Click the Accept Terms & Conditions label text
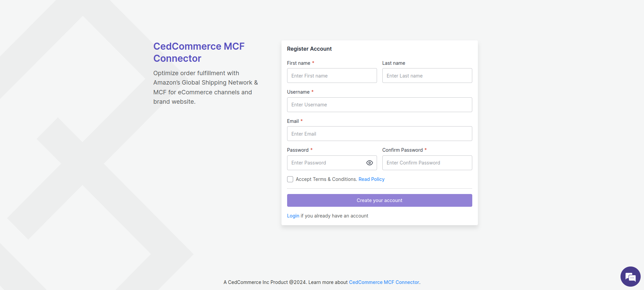Viewport: 644px width, 290px height. click(x=326, y=179)
